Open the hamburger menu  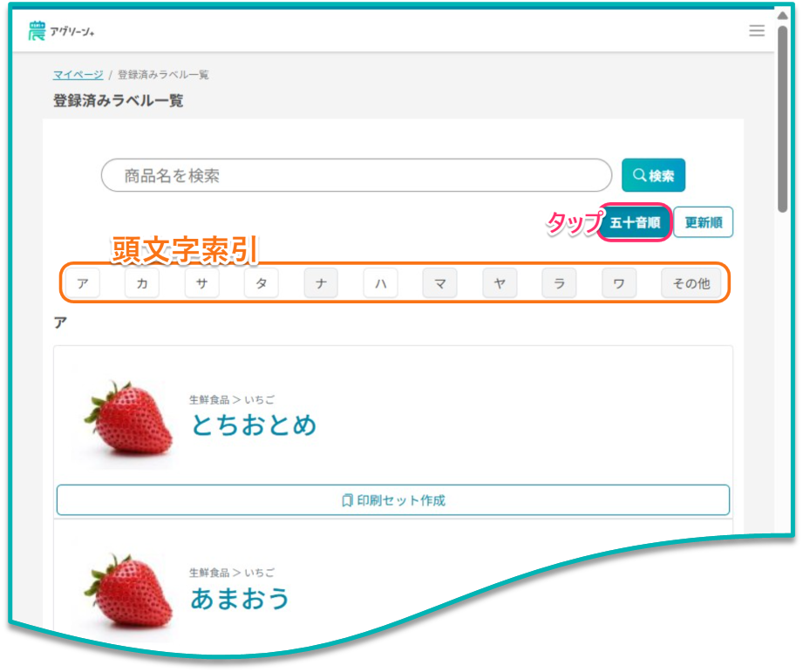tap(756, 31)
